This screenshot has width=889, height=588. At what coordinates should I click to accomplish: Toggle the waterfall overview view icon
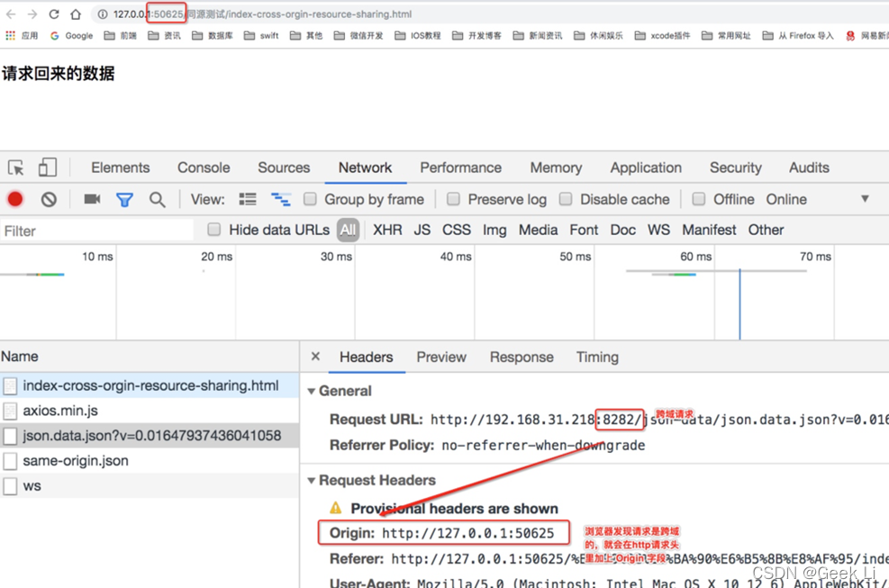click(281, 199)
